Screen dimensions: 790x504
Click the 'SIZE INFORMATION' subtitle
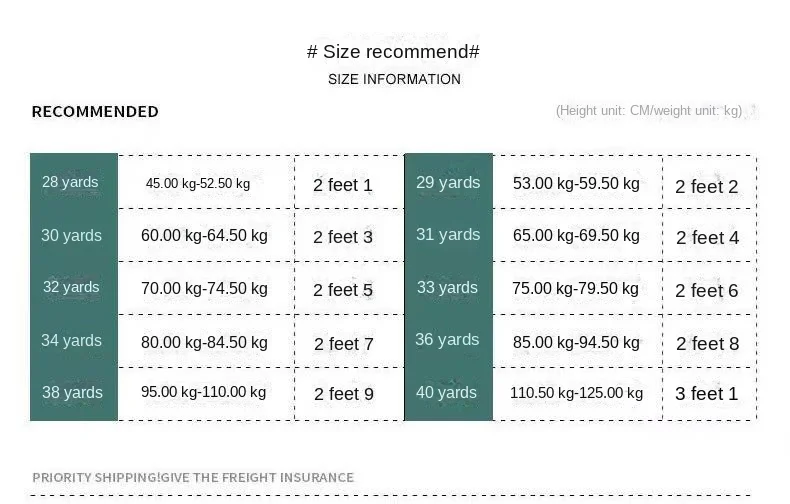tap(394, 79)
